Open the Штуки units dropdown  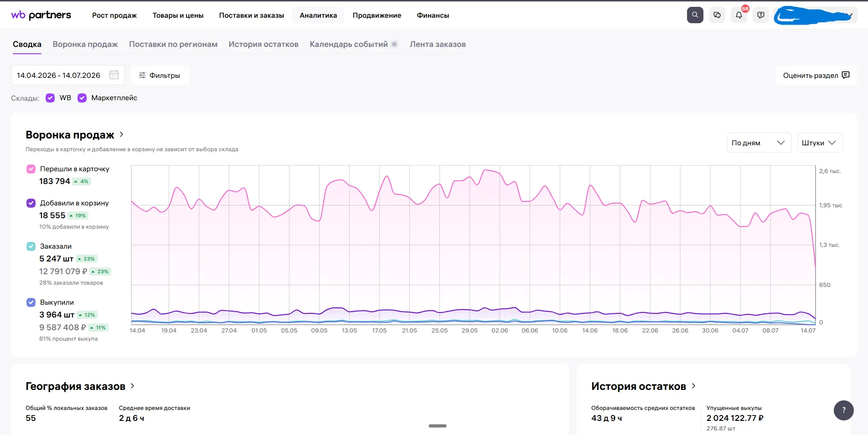pos(820,143)
